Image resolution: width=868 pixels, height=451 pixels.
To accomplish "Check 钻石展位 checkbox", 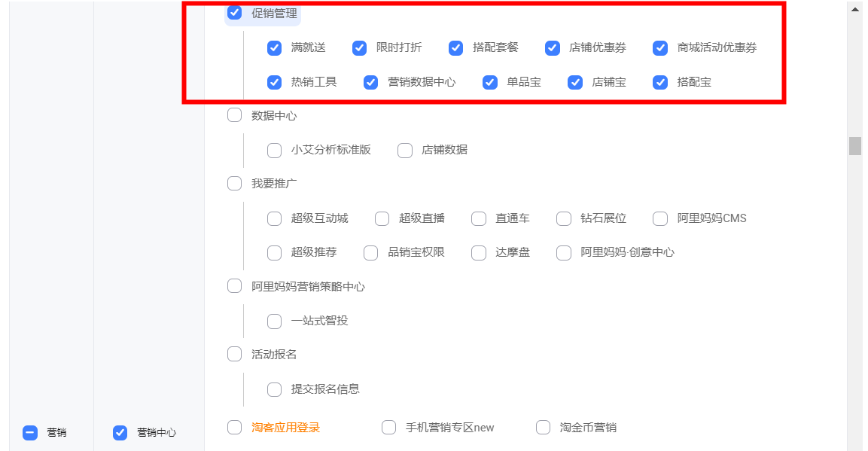I will pyautogui.click(x=564, y=219).
